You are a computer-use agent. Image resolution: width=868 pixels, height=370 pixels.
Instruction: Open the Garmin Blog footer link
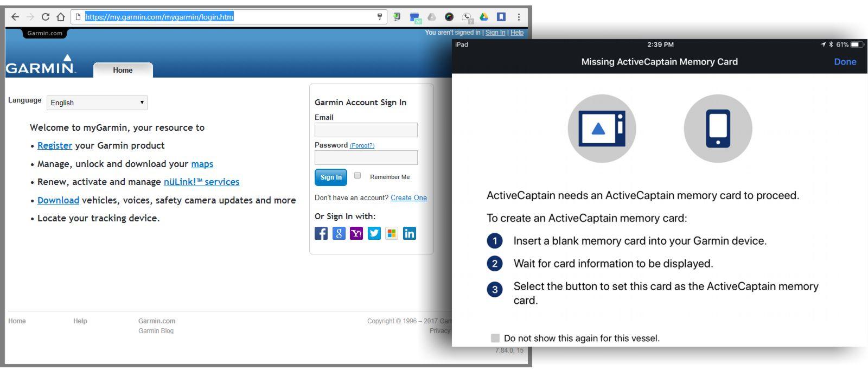coord(156,331)
